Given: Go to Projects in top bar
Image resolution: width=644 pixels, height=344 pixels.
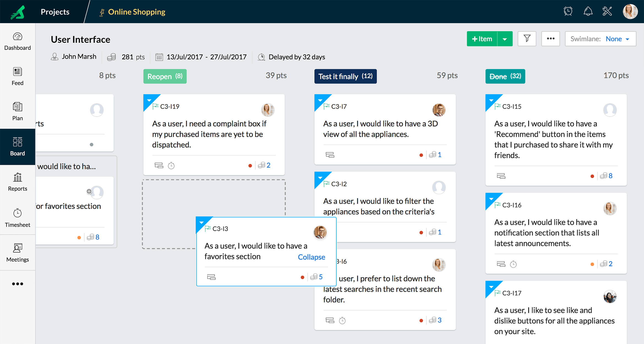Looking at the screenshot, I should [x=55, y=12].
